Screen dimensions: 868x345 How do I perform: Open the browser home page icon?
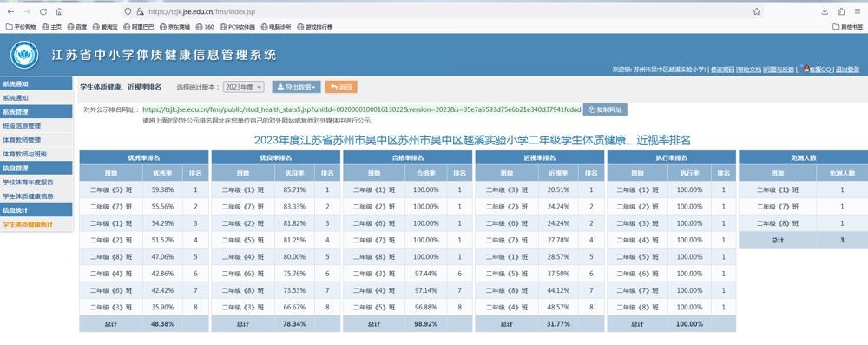pos(59,11)
